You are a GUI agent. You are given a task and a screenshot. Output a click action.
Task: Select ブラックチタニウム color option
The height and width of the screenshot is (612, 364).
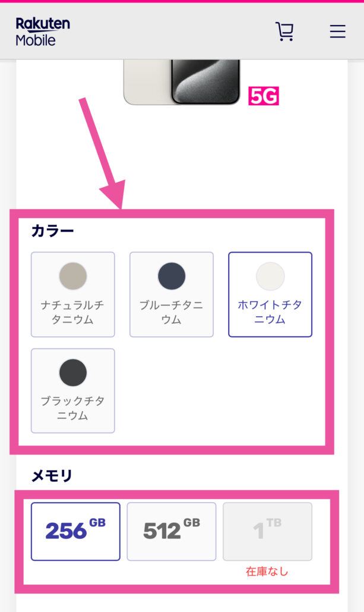pos(73,391)
